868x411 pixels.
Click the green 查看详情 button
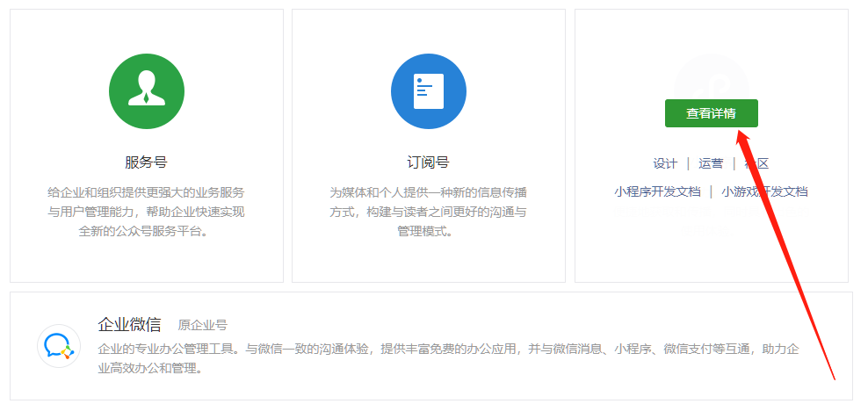pos(712,113)
